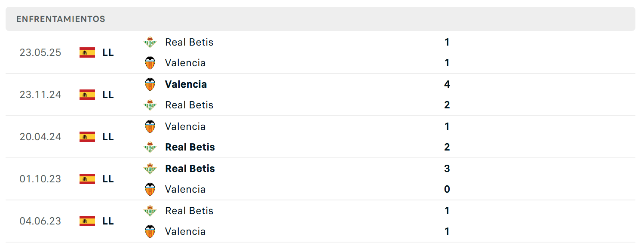
Task: Select bold Valencia name in 23.11.24 match
Action: coord(186,84)
